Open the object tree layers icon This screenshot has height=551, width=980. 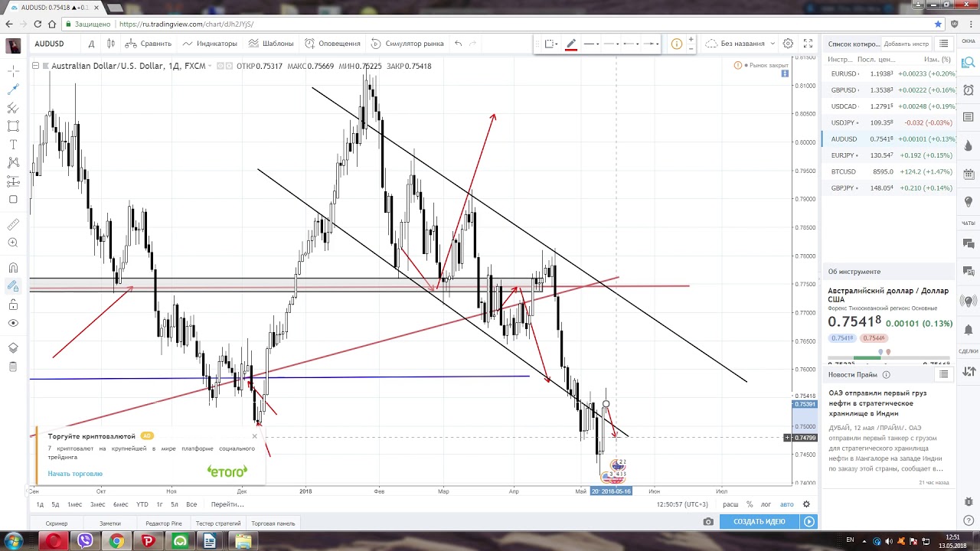tap(13, 348)
